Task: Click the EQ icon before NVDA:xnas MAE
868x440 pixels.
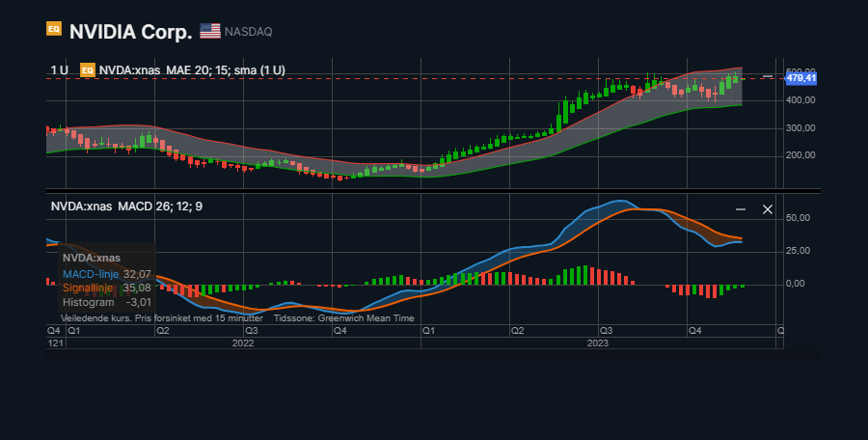Action: 88,70
